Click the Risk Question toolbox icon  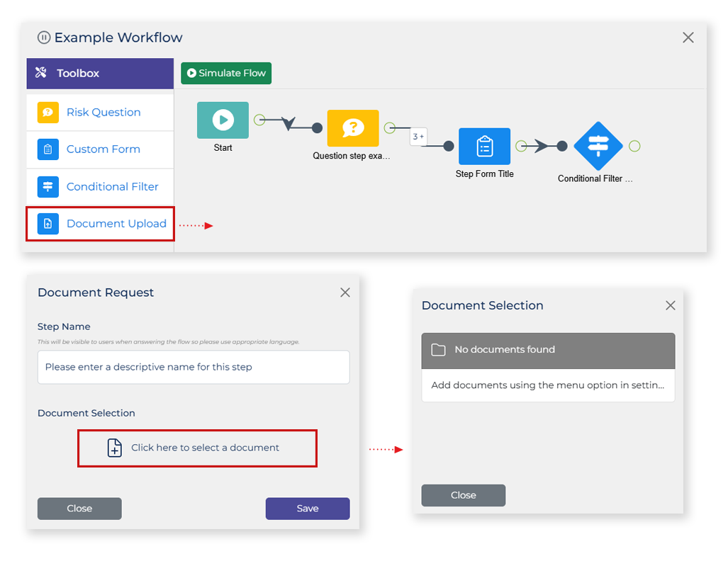47,113
